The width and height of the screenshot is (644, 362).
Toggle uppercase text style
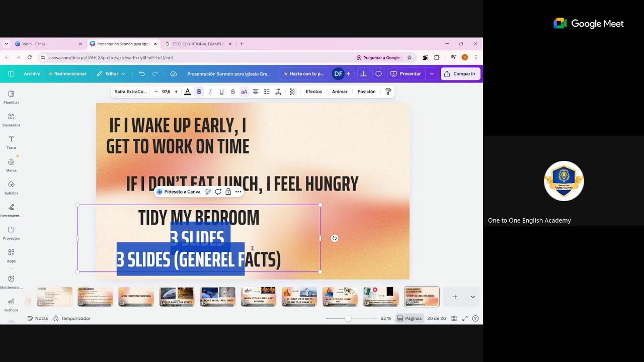pos(244,92)
